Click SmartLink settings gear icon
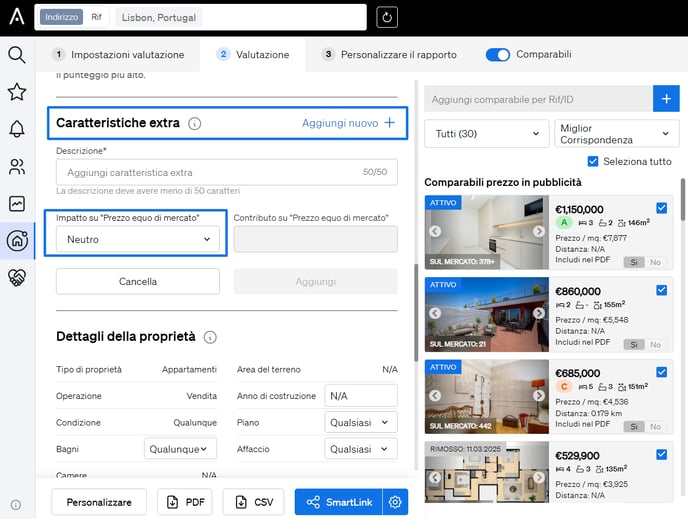The image size is (688, 519). point(395,502)
